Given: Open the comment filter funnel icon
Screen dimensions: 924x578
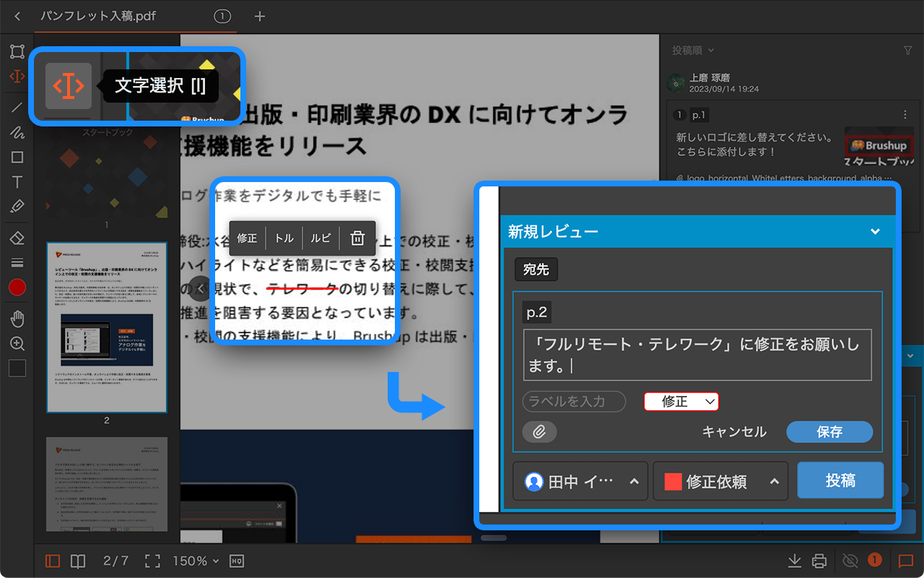Looking at the screenshot, I should 908,51.
